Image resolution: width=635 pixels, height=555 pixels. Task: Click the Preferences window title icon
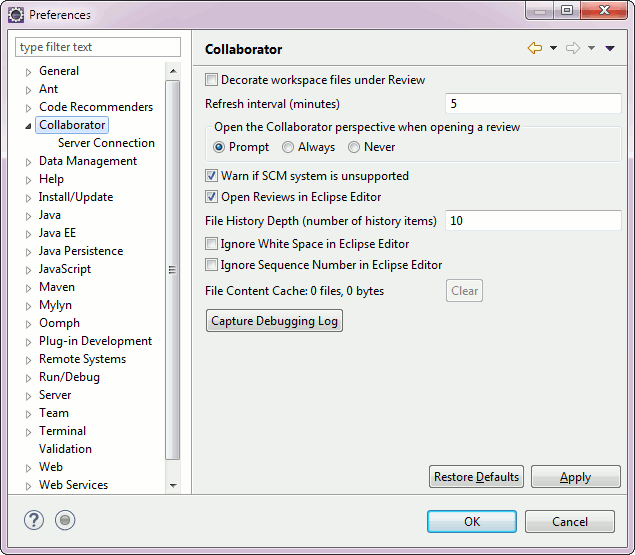coord(16,15)
